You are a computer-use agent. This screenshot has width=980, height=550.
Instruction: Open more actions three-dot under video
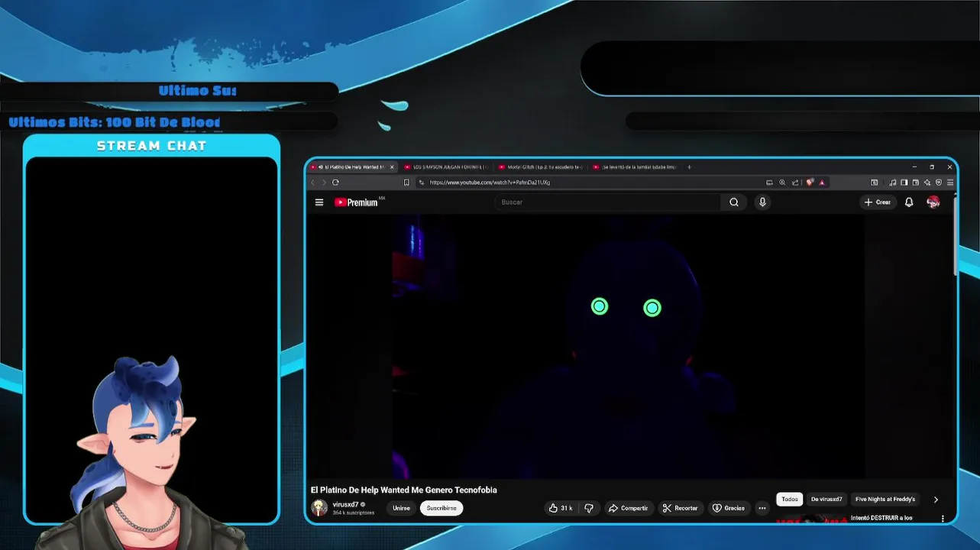click(x=762, y=508)
